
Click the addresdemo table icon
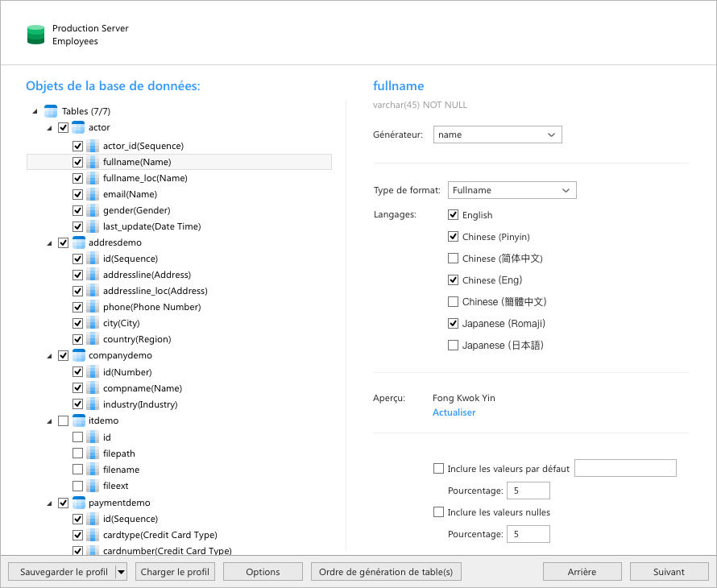79,242
